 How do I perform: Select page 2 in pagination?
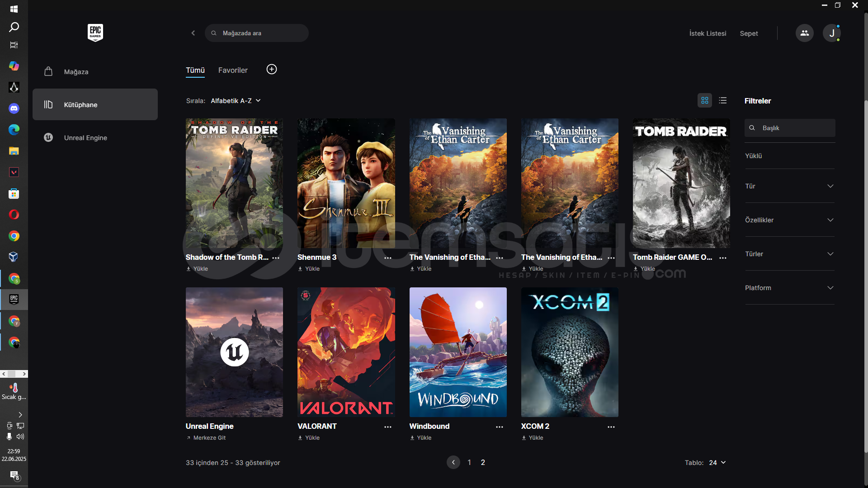coord(483,462)
